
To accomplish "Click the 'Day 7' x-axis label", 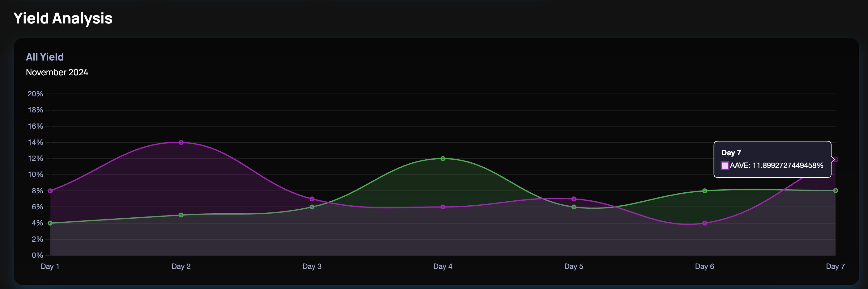I will (835, 266).
